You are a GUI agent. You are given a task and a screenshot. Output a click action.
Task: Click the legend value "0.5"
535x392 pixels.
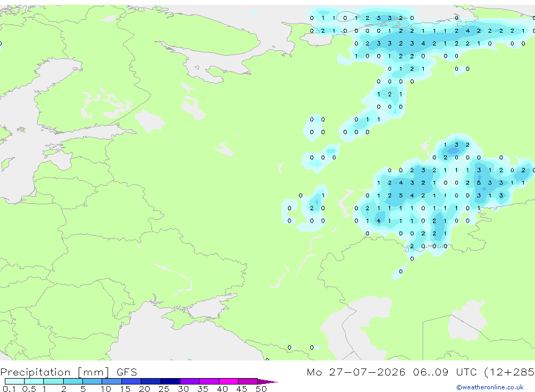pos(29,389)
